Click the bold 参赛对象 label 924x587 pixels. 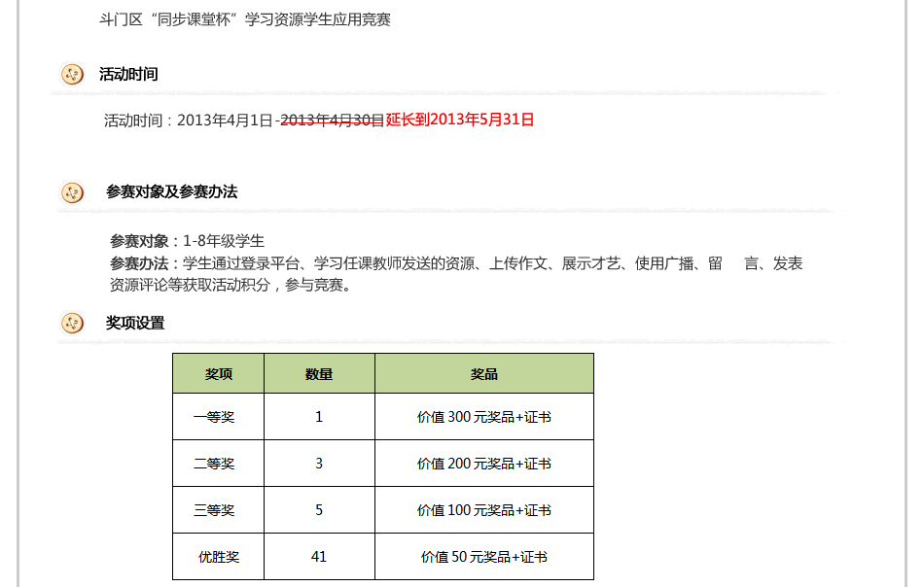click(x=139, y=241)
